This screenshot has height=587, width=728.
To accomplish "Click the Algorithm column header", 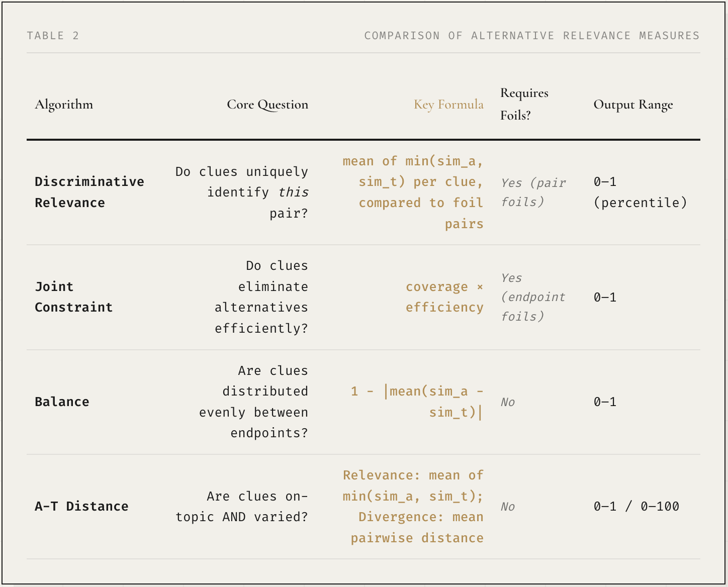I will (64, 105).
